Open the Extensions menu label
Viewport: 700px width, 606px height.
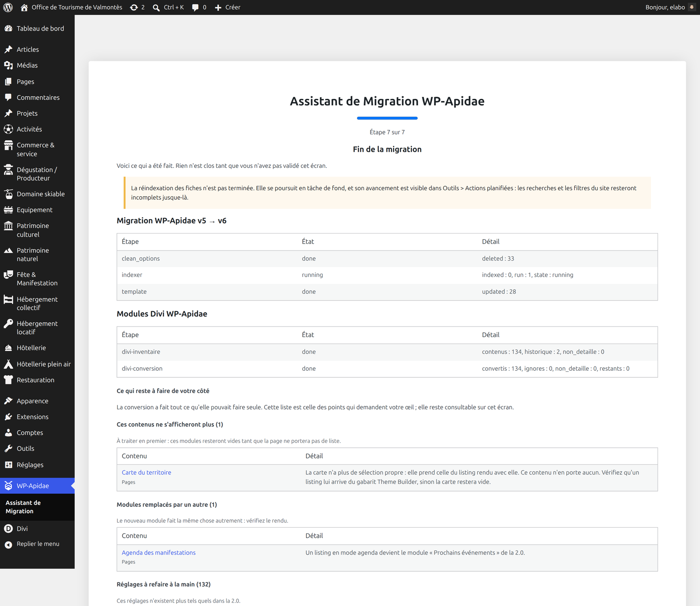point(32,417)
